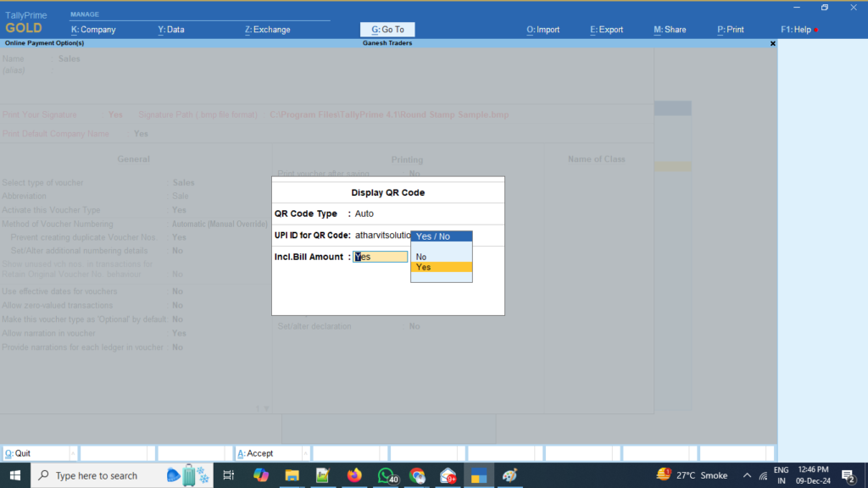Expand hidden icons in the system tray
The width and height of the screenshot is (868, 488).
click(x=746, y=475)
